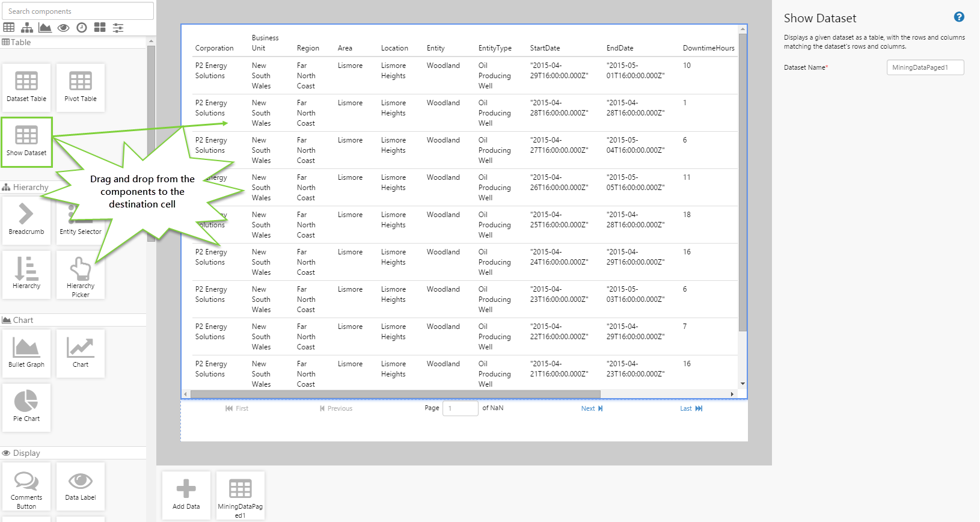
Task: Pick the Breadcrumb component
Action: click(26, 220)
